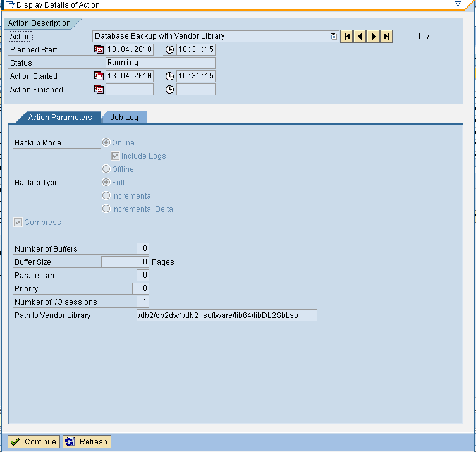Click the empty Action Finished date field

[x=130, y=89]
